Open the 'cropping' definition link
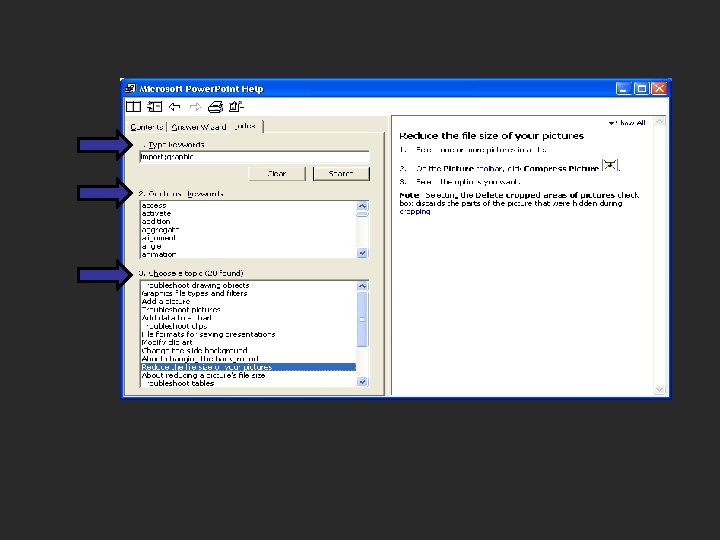Image resolution: width=720 pixels, height=540 pixels. click(x=415, y=212)
